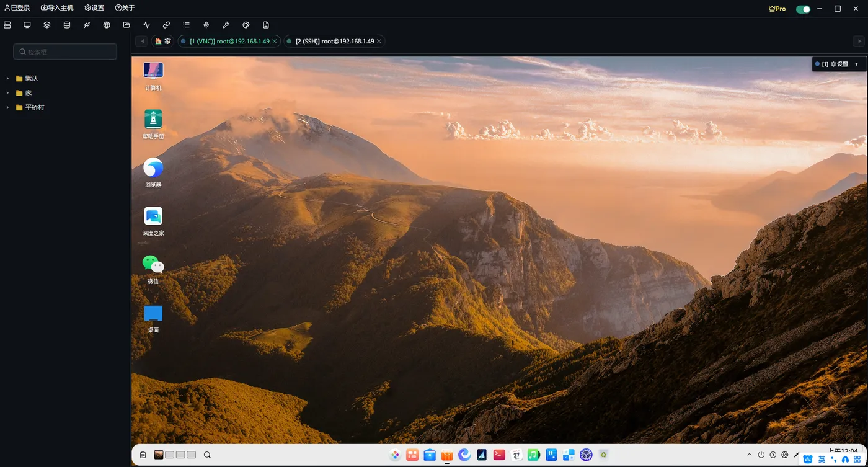Screen dimensions: 868x467
Task: Close the [1 (VNC)] session tab
Action: 275,41
